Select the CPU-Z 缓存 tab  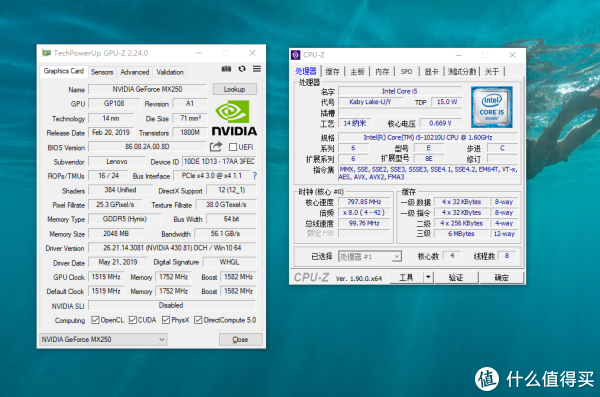[332, 72]
